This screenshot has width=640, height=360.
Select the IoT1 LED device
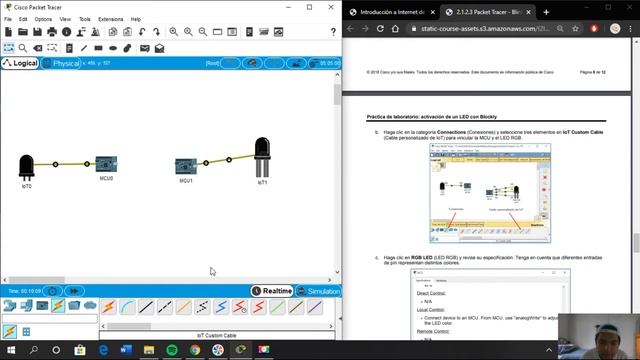262,157
